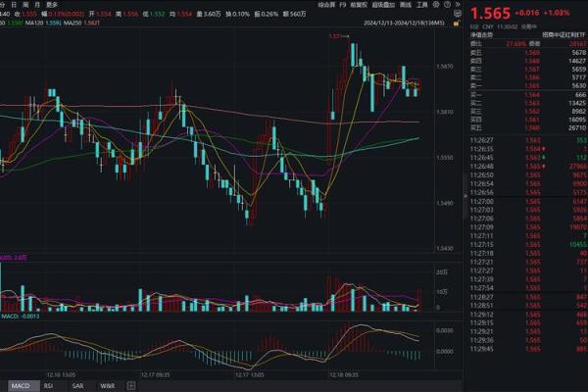Viewport: 588px width, 392px height.
Task: Click the help question-mark icon
Action: (447, 5)
